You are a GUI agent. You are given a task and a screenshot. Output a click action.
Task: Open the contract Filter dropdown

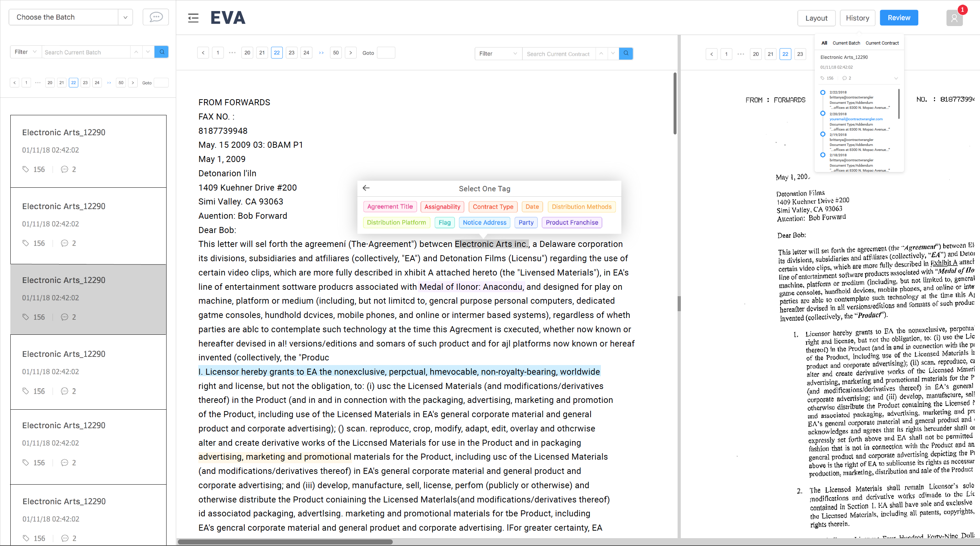click(498, 54)
